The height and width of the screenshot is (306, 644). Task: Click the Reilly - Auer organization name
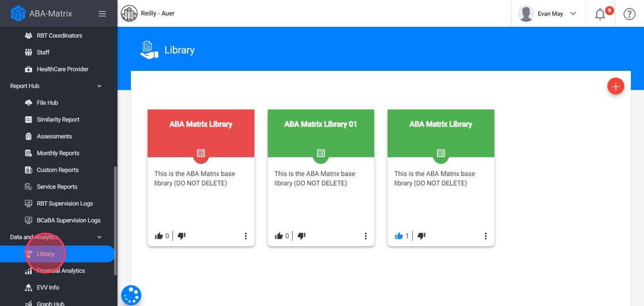coord(158,14)
